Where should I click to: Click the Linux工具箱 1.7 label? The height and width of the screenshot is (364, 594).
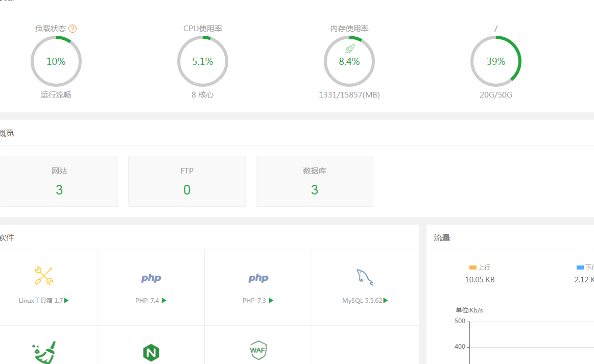click(x=41, y=300)
